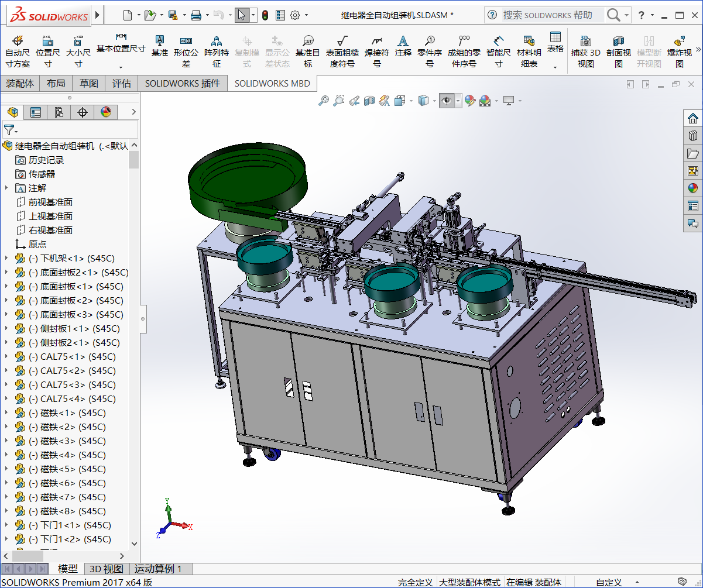Select the 零件序号 balloon tool
This screenshot has height=588, width=703.
tap(430, 51)
